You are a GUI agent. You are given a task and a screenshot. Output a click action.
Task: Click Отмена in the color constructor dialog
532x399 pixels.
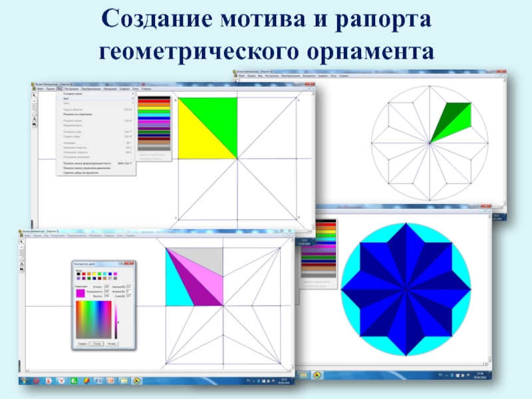click(112, 344)
